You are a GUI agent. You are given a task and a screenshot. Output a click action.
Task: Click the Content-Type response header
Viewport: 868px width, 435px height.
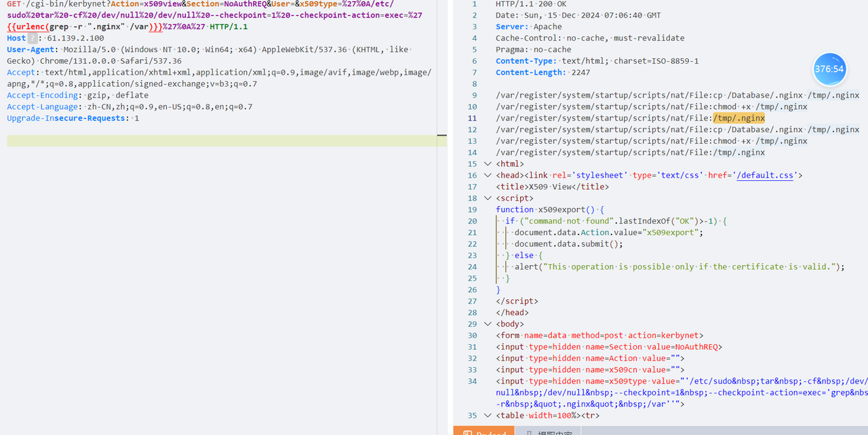[x=597, y=61]
